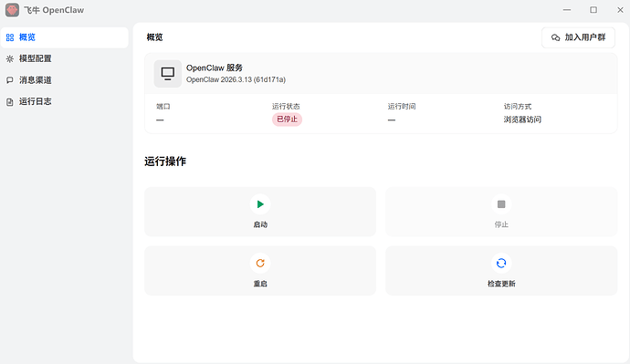Click the 消息渠道 chat bubble icon
The width and height of the screenshot is (630, 364).
pos(10,80)
